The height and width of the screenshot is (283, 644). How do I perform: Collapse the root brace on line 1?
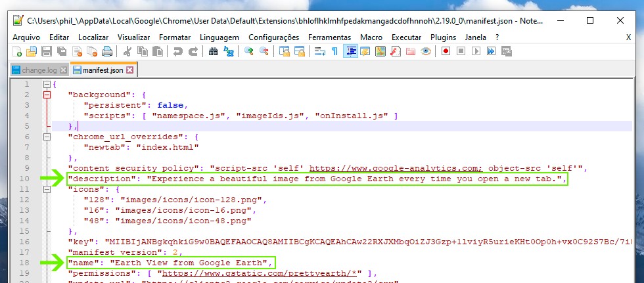(x=47, y=85)
